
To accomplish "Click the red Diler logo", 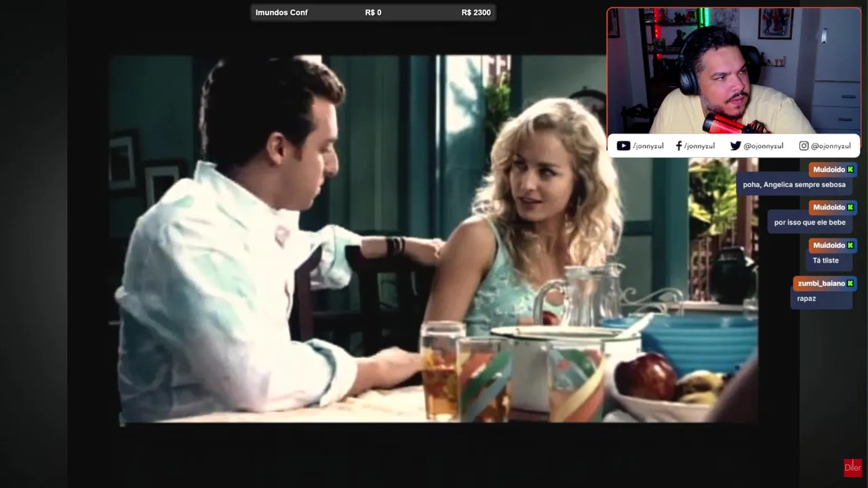I will pyautogui.click(x=852, y=468).
